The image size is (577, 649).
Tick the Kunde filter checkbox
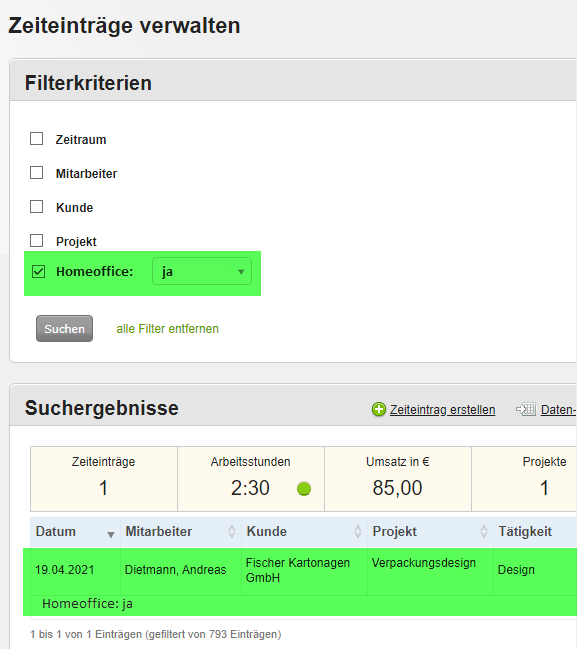36,207
